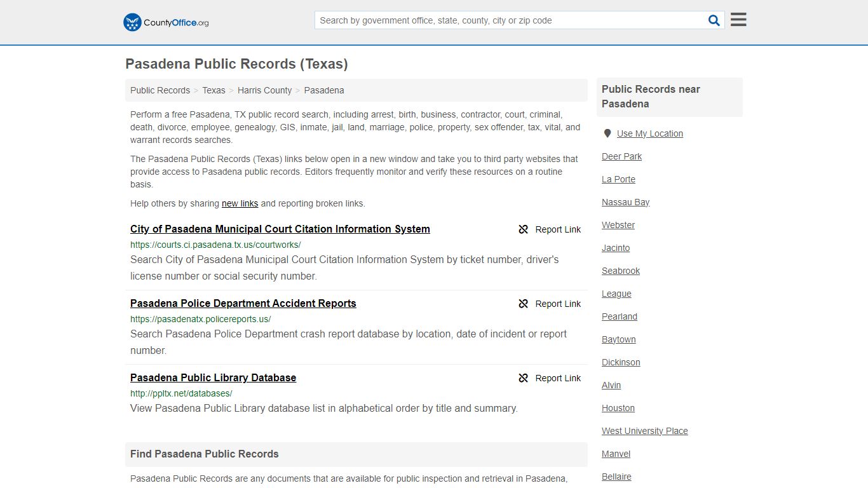Image resolution: width=868 pixels, height=488 pixels.
Task: Open Public Records breadcrumb
Action: pyautogui.click(x=160, y=90)
